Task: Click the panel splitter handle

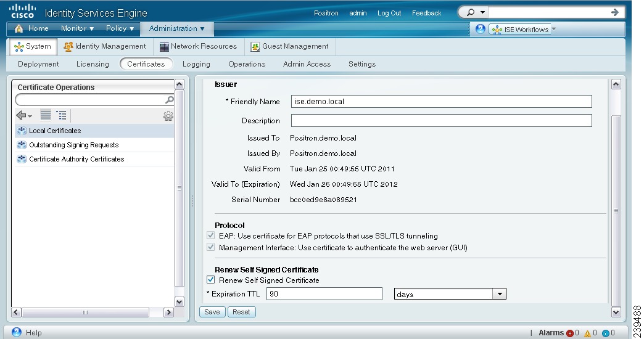Action: coord(192,200)
